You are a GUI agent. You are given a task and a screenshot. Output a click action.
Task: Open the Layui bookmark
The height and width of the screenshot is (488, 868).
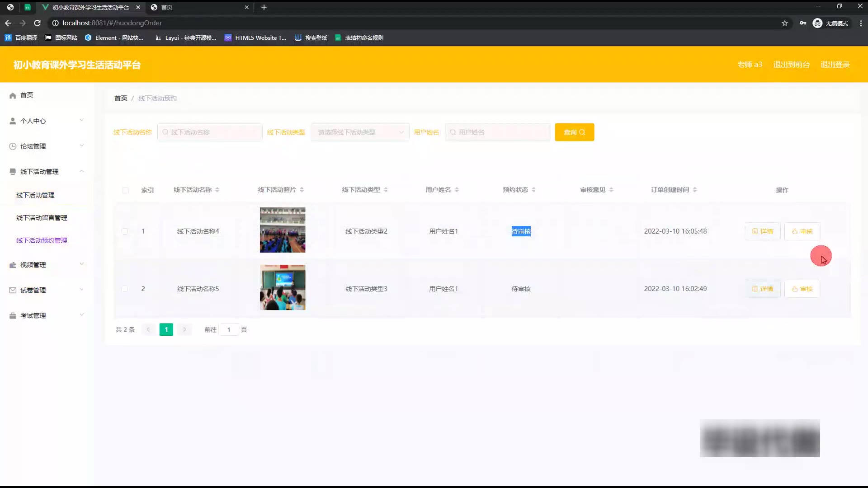(186, 38)
